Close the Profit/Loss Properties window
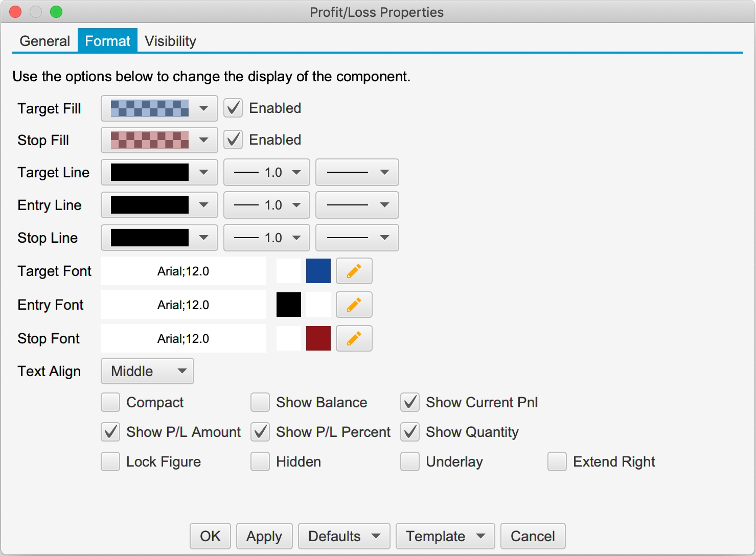The width and height of the screenshot is (756, 556). tap(15, 12)
